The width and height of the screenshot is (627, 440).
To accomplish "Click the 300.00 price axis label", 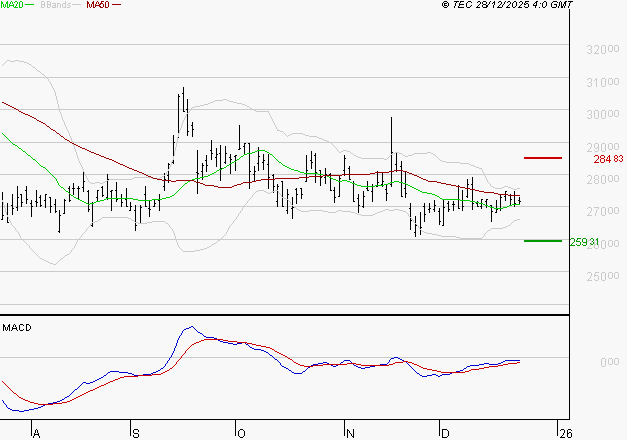I will click(x=603, y=114).
